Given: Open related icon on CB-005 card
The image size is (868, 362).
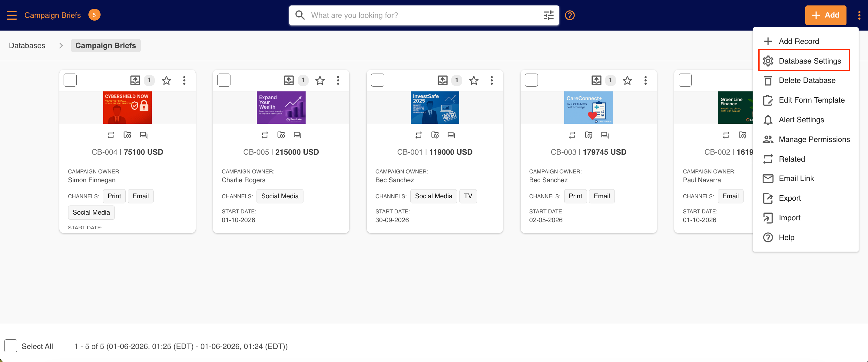Looking at the screenshot, I should (x=264, y=135).
